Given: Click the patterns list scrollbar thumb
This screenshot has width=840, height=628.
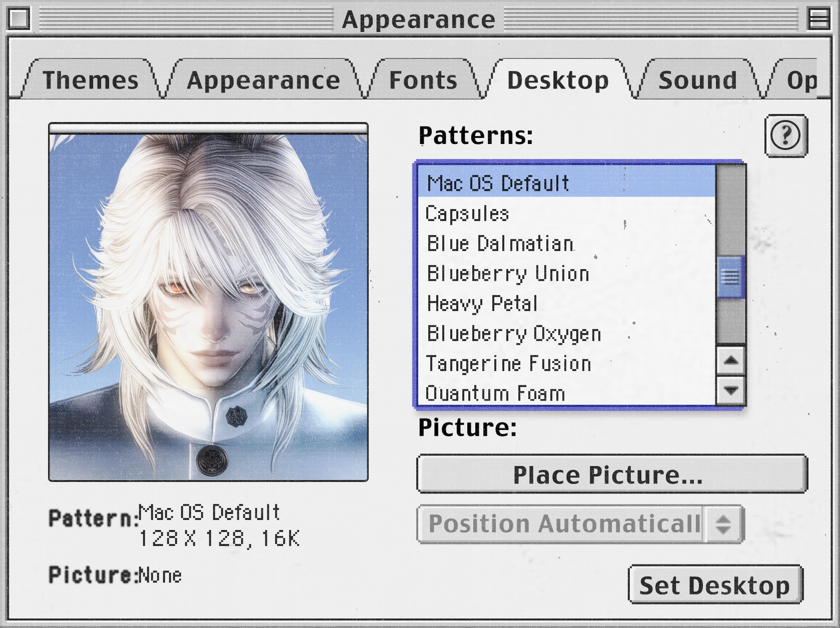Looking at the screenshot, I should [731, 276].
